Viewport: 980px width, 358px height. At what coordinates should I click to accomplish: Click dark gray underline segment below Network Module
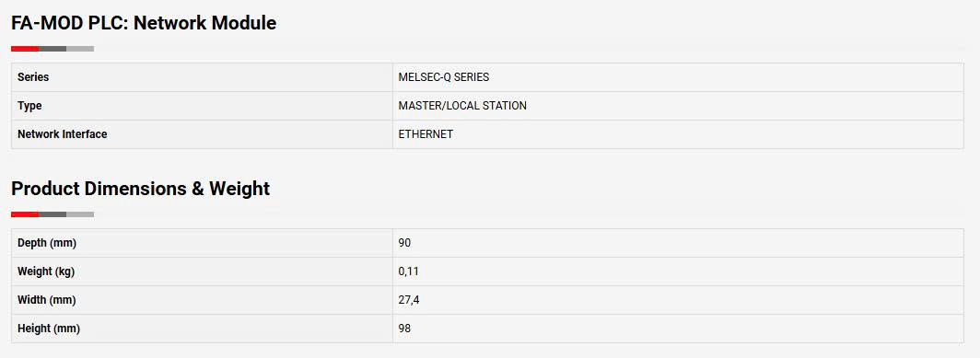pyautogui.click(x=52, y=49)
